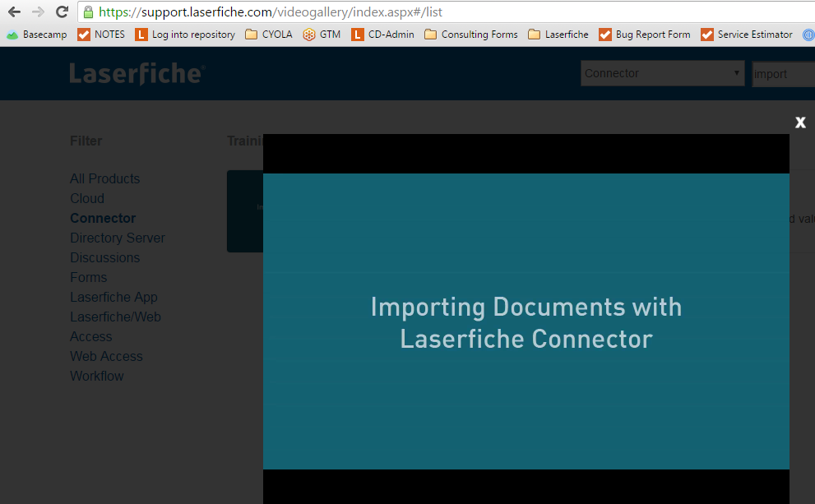Open the Log into repository bookmark

pos(185,35)
